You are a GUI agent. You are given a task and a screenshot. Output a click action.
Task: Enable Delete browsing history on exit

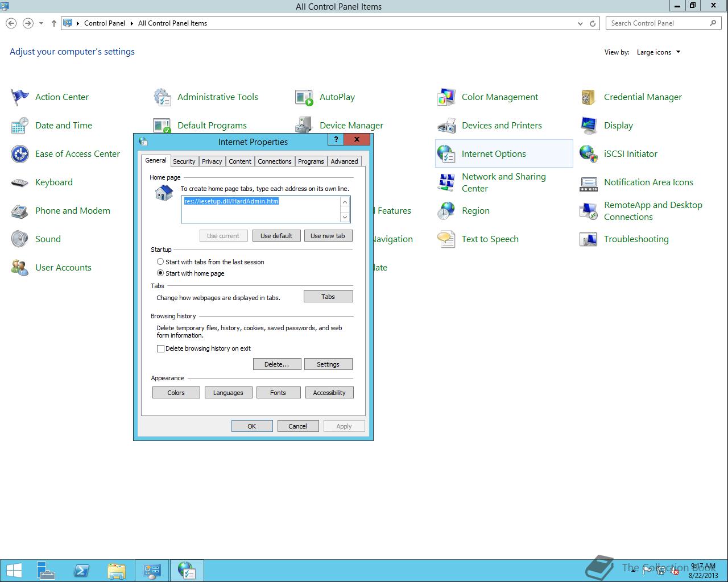[x=160, y=348]
